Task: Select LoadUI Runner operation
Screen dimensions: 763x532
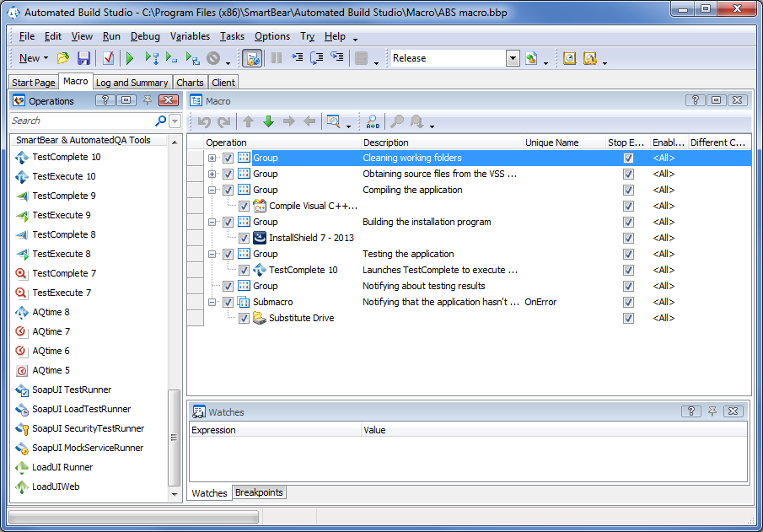Action: [62, 467]
